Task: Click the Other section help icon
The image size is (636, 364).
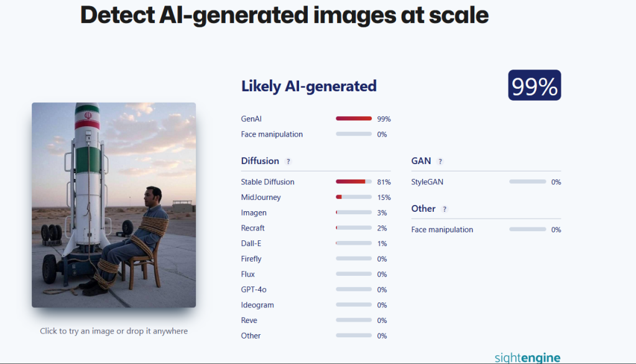Action: (445, 209)
